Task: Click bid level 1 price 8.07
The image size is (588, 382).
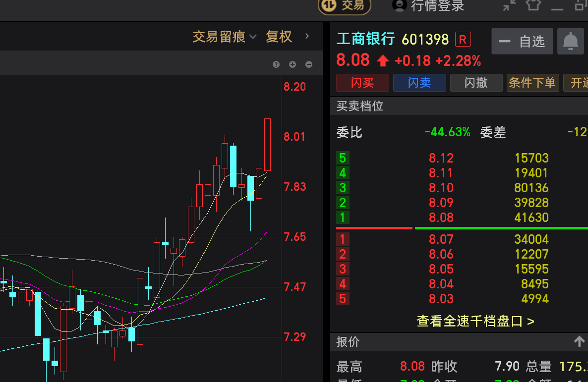Action: pos(441,239)
